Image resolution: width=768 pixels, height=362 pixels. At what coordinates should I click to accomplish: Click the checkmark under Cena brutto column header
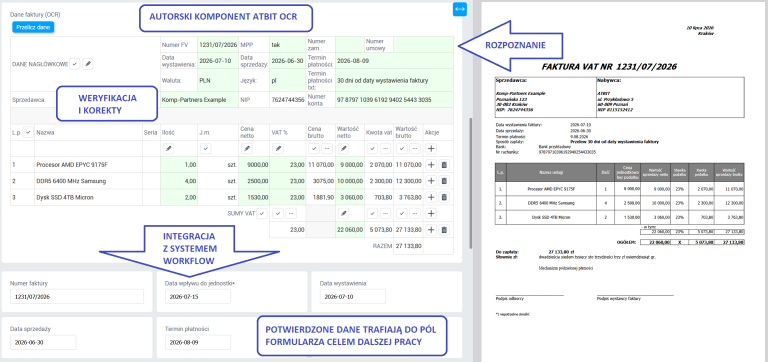[314, 148]
